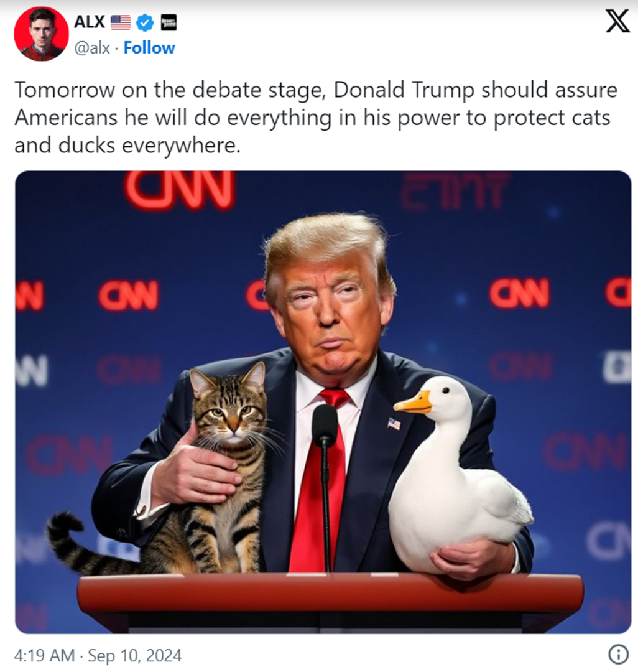
Task: Click the US flag emoji after ALX
Action: pyautogui.click(x=120, y=22)
